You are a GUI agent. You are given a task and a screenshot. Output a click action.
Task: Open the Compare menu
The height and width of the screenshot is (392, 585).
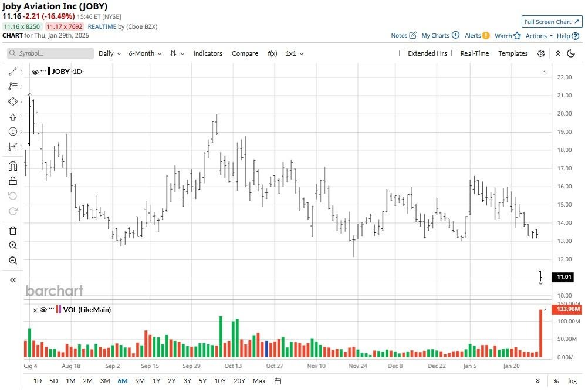click(245, 53)
